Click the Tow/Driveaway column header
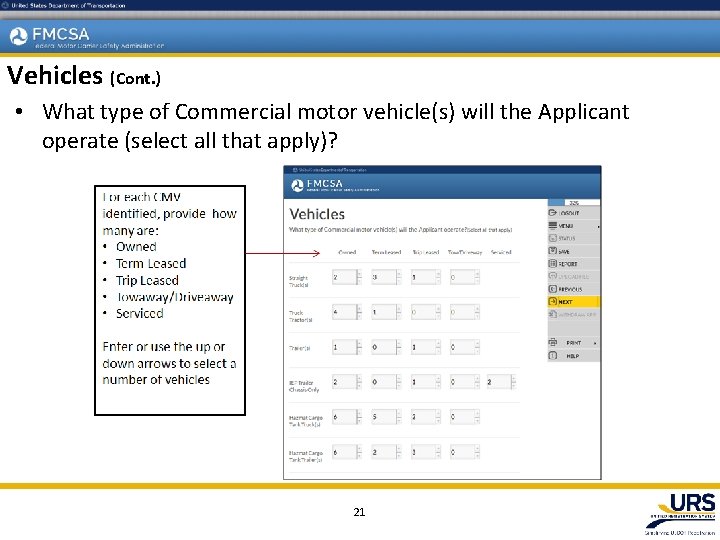Screen dimensions: 720x540 (465, 252)
